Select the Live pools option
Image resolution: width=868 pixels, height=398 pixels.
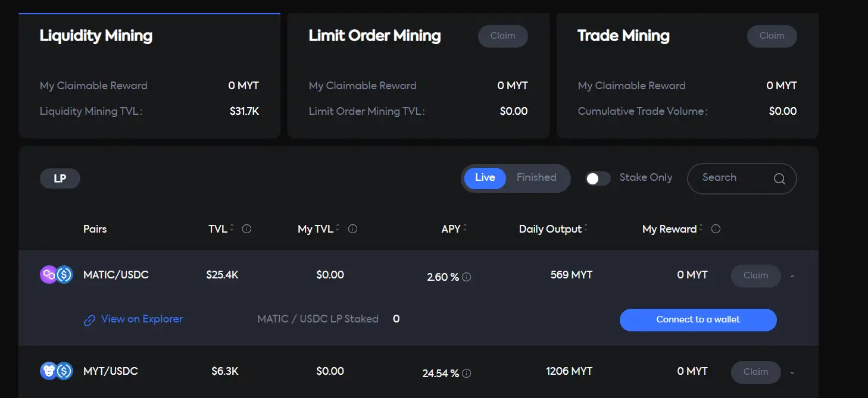point(485,178)
